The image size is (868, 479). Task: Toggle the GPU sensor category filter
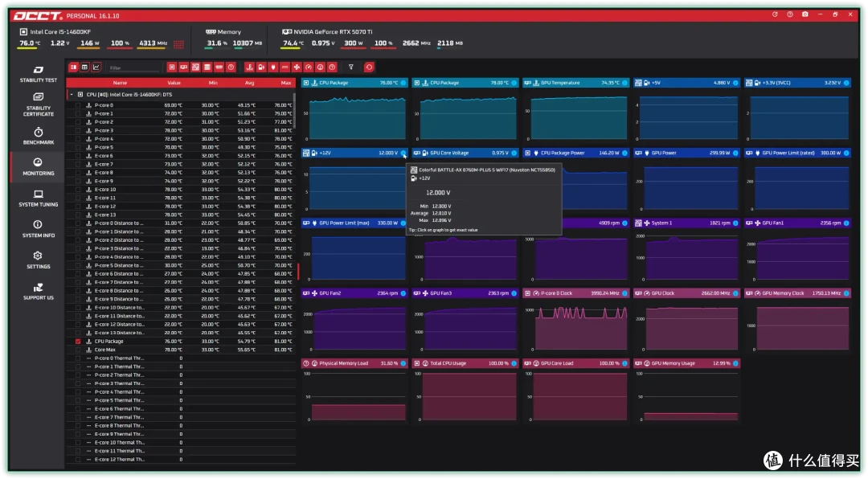184,67
